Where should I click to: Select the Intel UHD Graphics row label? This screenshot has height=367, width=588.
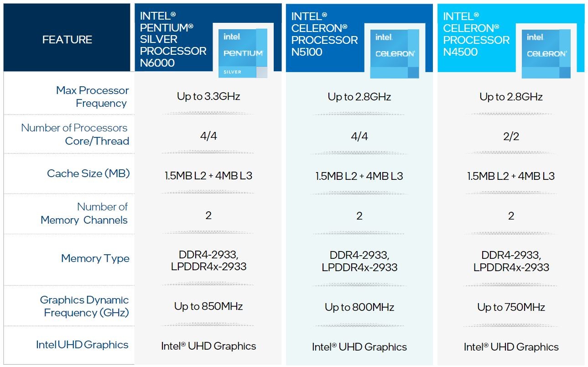pyautogui.click(x=83, y=345)
